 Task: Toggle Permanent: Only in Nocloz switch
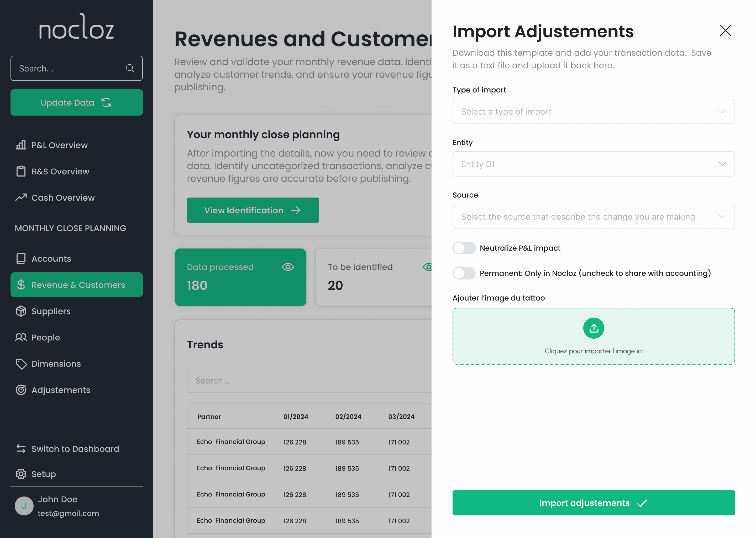[464, 273]
